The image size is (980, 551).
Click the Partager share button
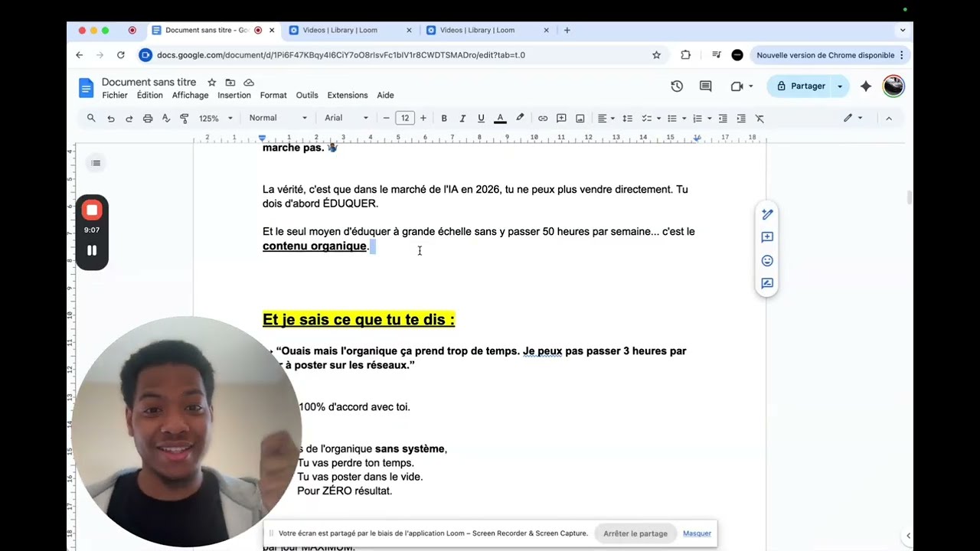tap(801, 86)
